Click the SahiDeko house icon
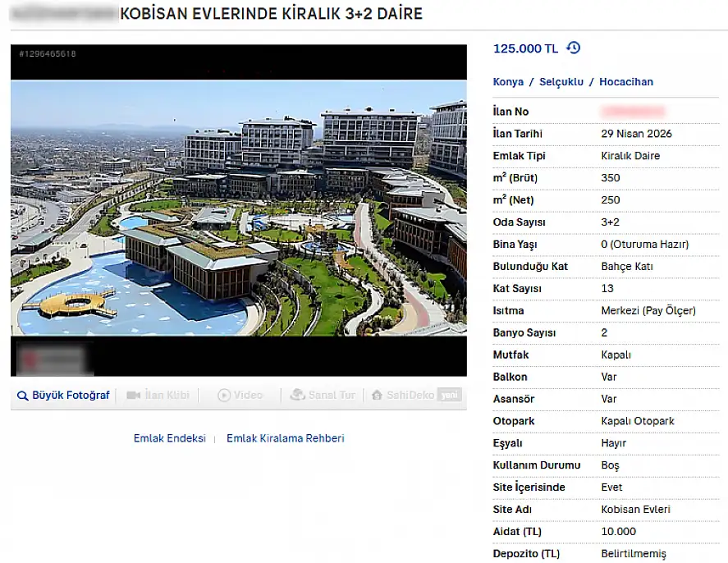 point(377,396)
